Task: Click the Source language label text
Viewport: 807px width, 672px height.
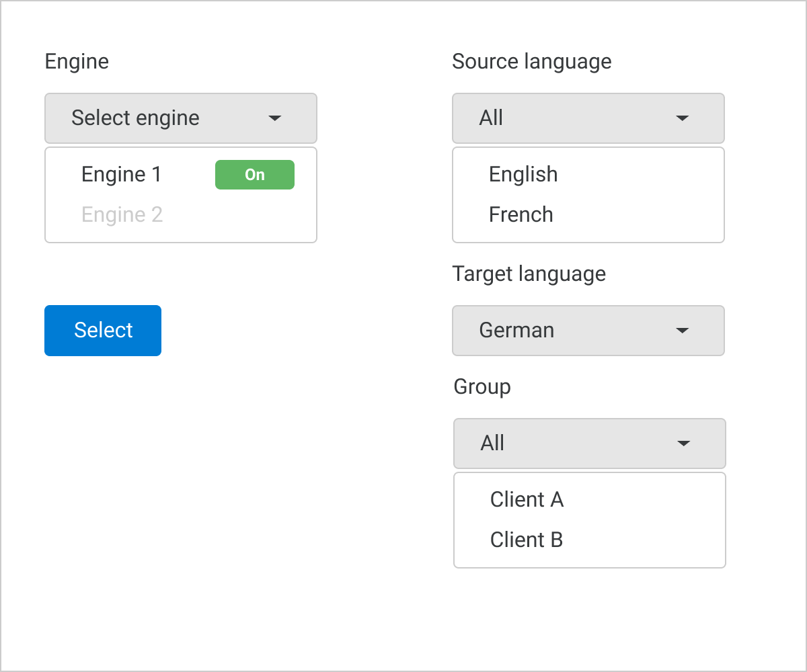Action: tap(532, 62)
